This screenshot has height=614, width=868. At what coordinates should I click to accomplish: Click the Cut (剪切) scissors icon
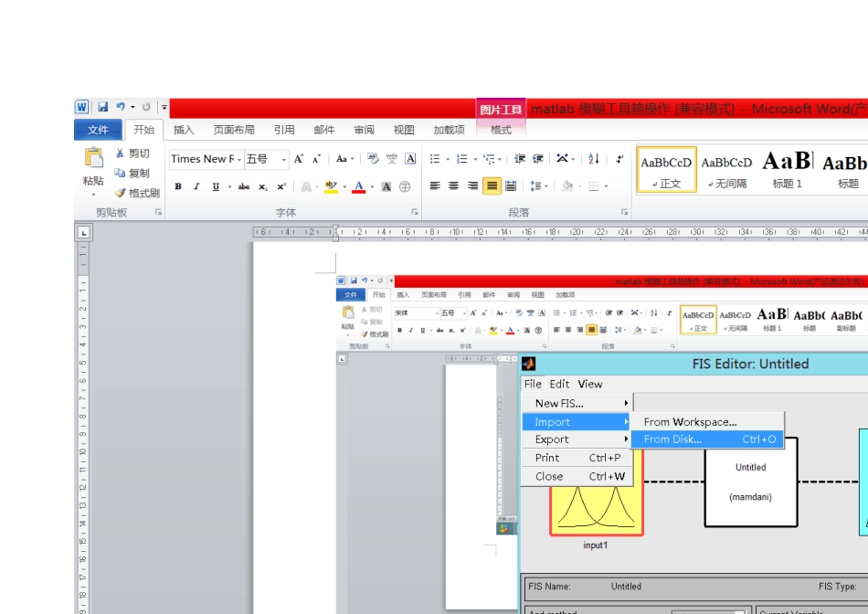click(121, 153)
